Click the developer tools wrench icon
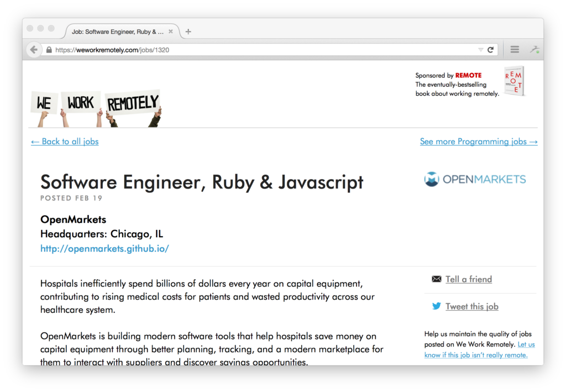This screenshot has height=392, width=566. 534,49
